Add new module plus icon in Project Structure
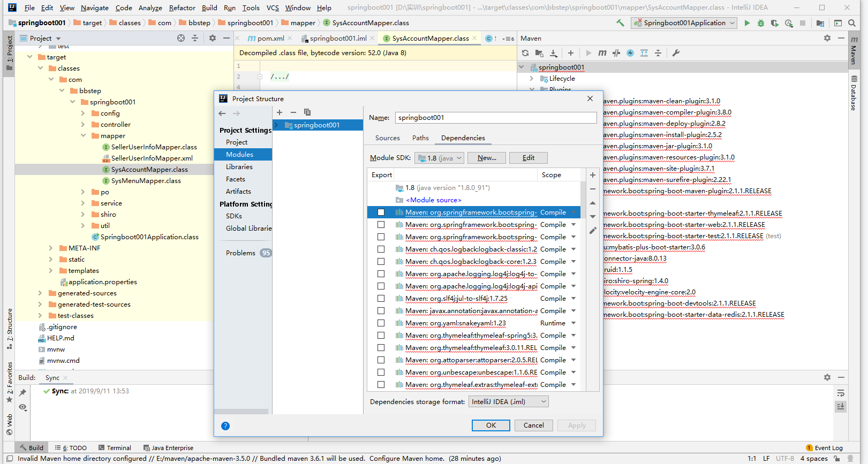The width and height of the screenshot is (868, 464). pos(280,112)
